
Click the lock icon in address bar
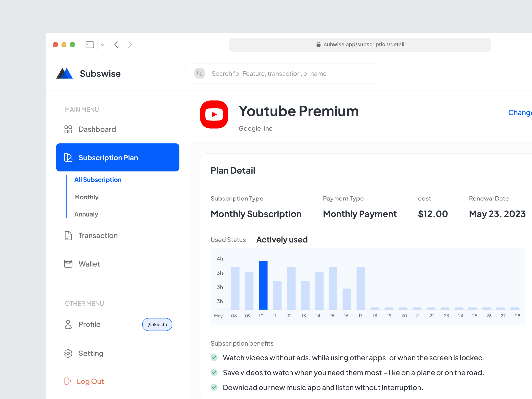coord(318,45)
